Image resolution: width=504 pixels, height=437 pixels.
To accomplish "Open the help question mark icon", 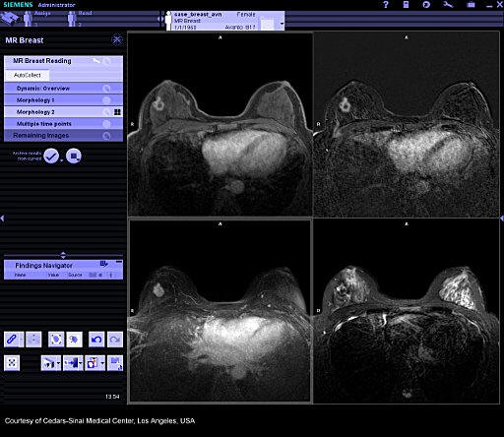I will pos(386,5).
